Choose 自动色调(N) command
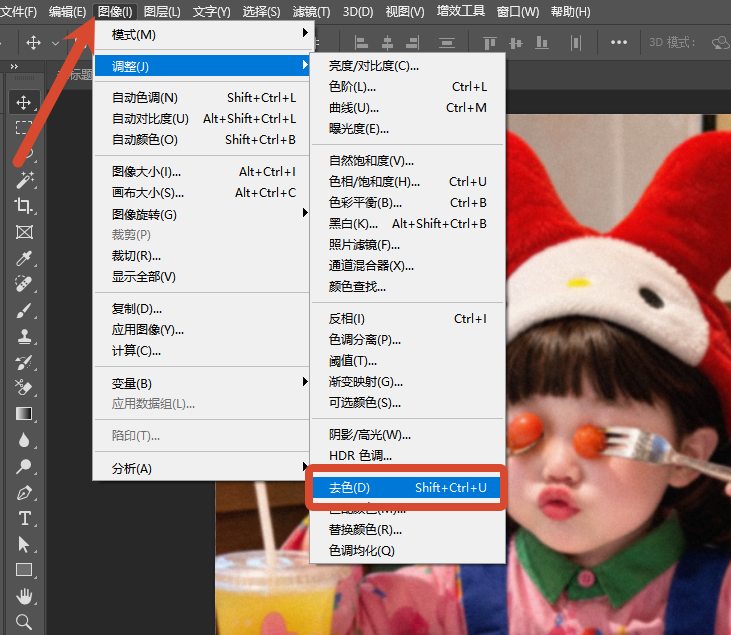Viewport: 731px width, 635px height. [x=201, y=97]
